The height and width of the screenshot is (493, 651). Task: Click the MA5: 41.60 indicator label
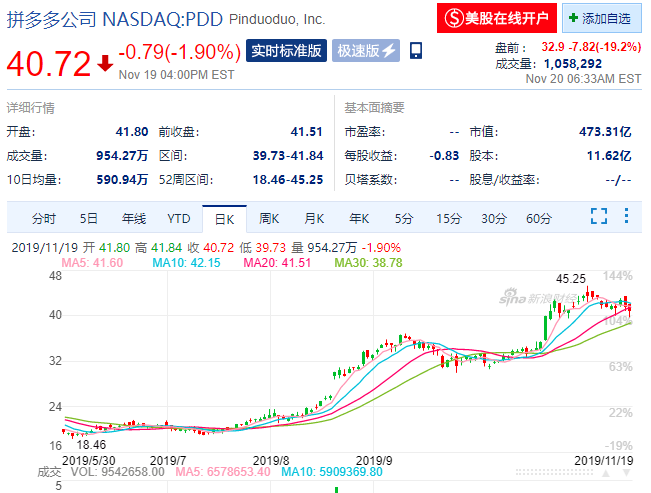click(x=92, y=263)
